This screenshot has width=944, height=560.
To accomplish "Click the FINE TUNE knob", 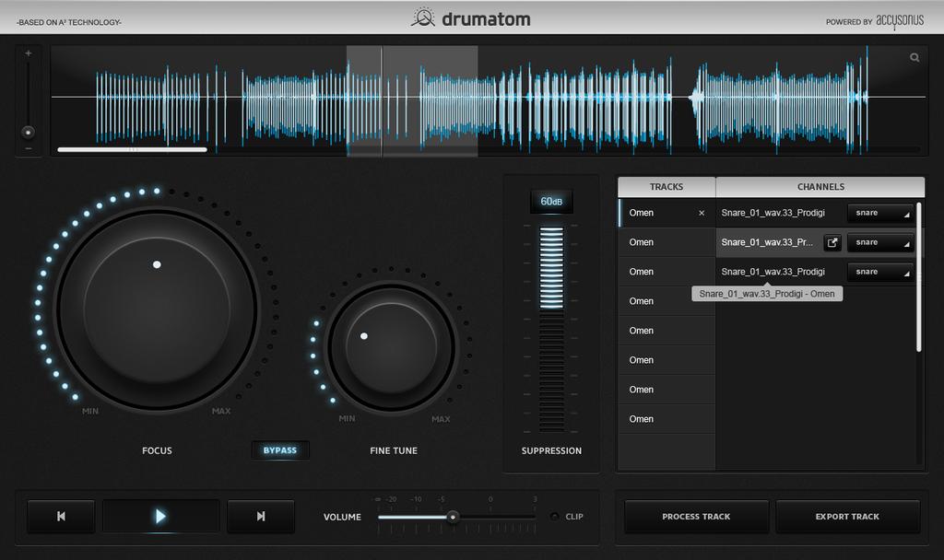I will click(391, 348).
